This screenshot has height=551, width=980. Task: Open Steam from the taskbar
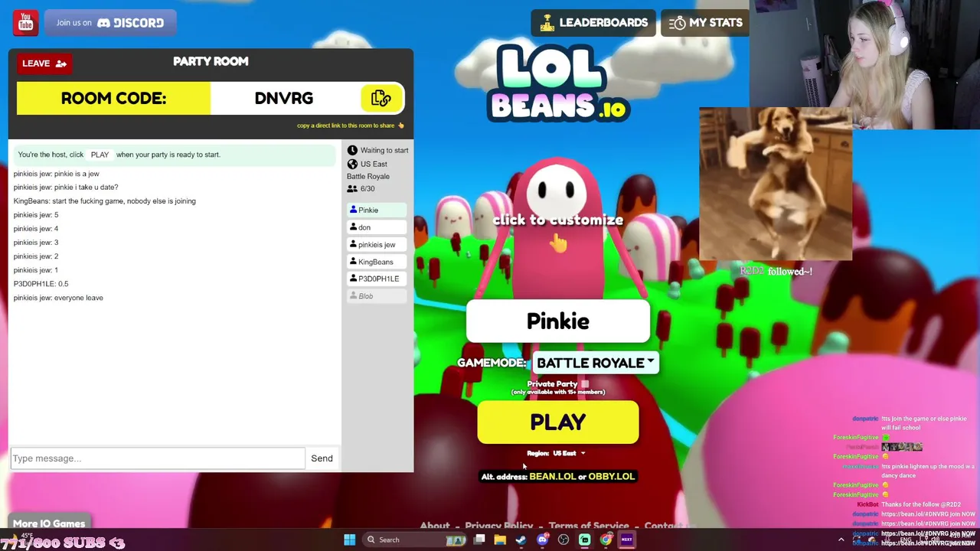coord(521,540)
